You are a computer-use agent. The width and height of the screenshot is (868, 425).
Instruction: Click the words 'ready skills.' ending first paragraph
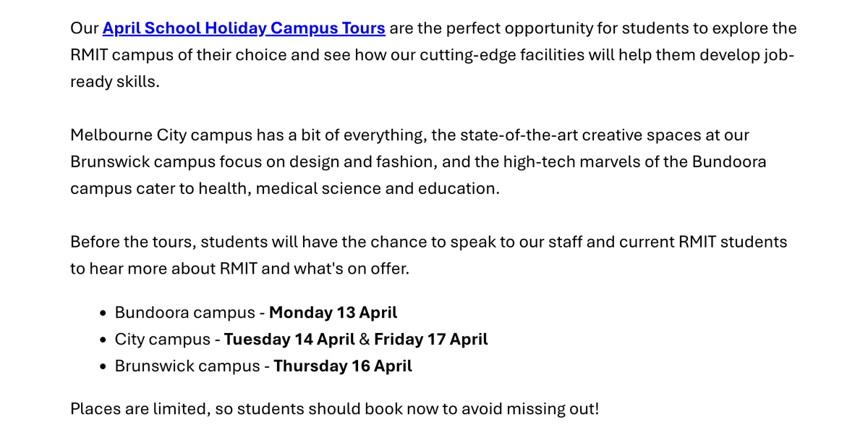114,82
